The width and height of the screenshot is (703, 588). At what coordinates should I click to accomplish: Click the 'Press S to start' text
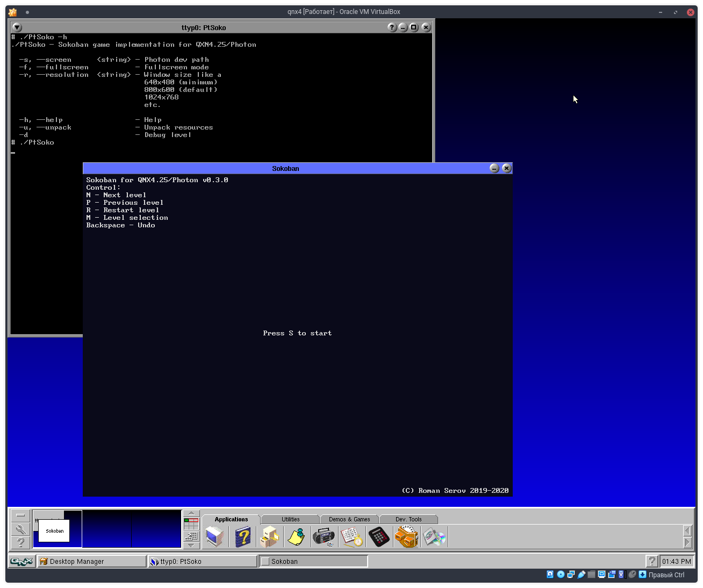[297, 333]
